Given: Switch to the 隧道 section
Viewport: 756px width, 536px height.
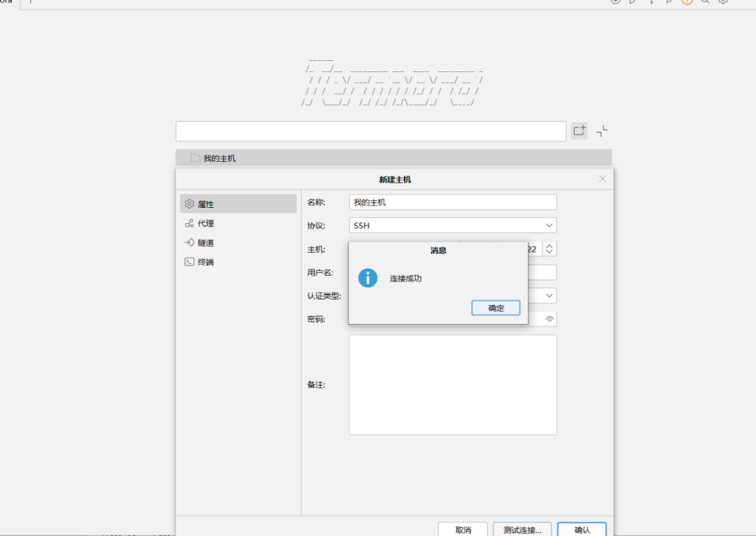Looking at the screenshot, I should (238, 242).
